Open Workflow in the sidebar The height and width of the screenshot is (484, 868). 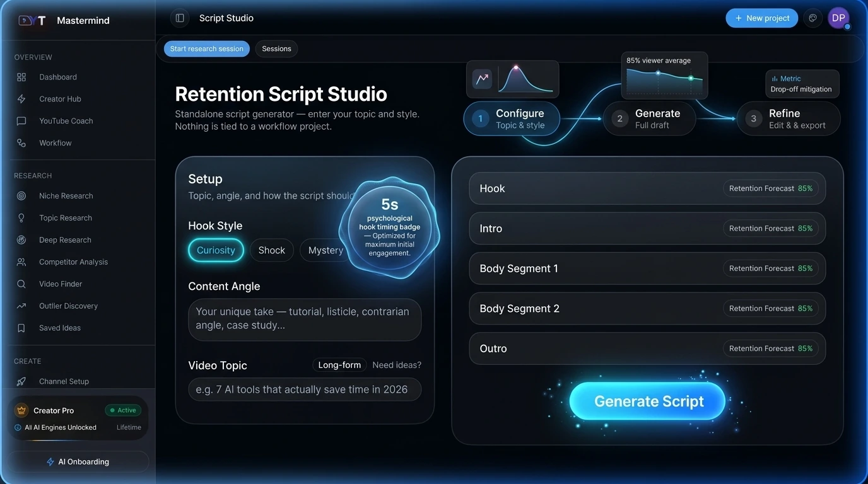[x=56, y=143]
